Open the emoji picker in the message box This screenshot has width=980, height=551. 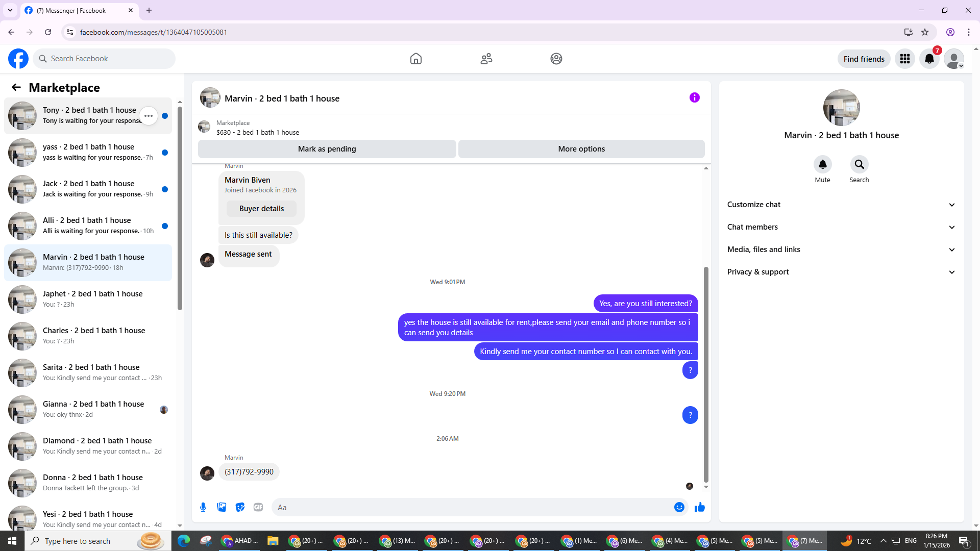point(679,507)
